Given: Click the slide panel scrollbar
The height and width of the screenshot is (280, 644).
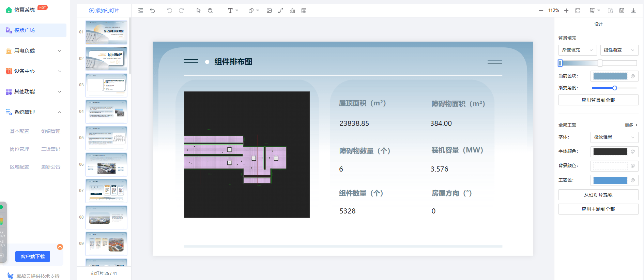Looking at the screenshot, I should [130, 46].
